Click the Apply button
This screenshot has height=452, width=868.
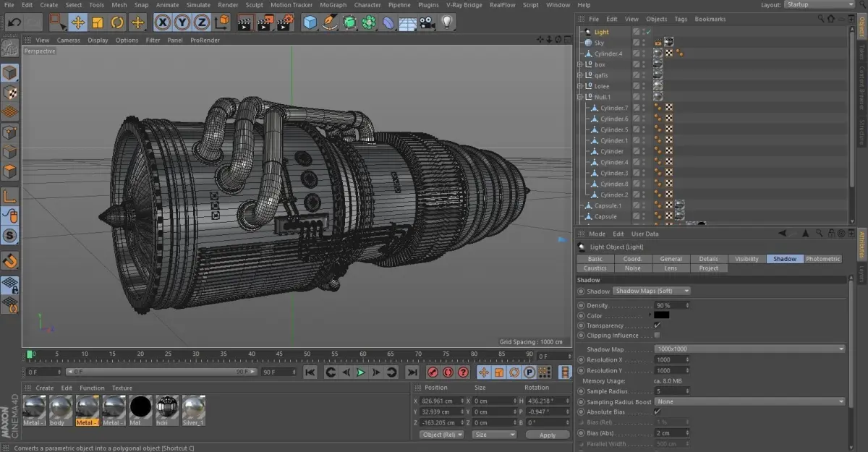click(548, 435)
